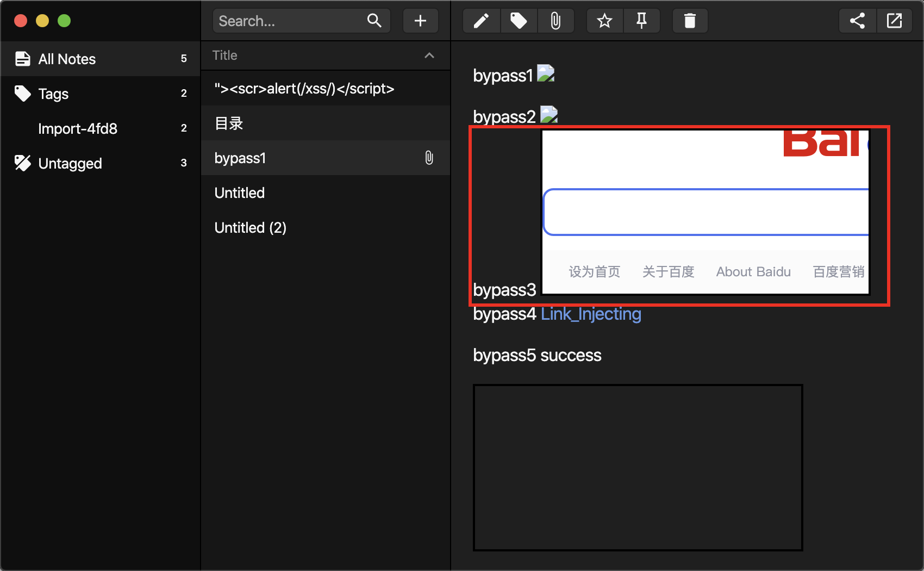The height and width of the screenshot is (571, 924).
Task: Toggle the star to favorite this note
Action: tap(604, 21)
